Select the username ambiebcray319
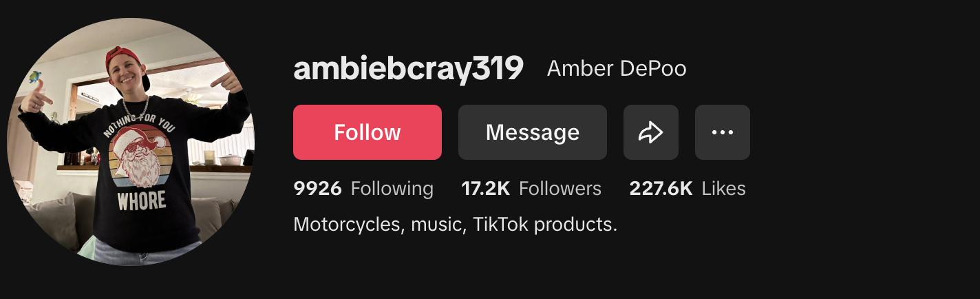980x299 pixels. [409, 68]
